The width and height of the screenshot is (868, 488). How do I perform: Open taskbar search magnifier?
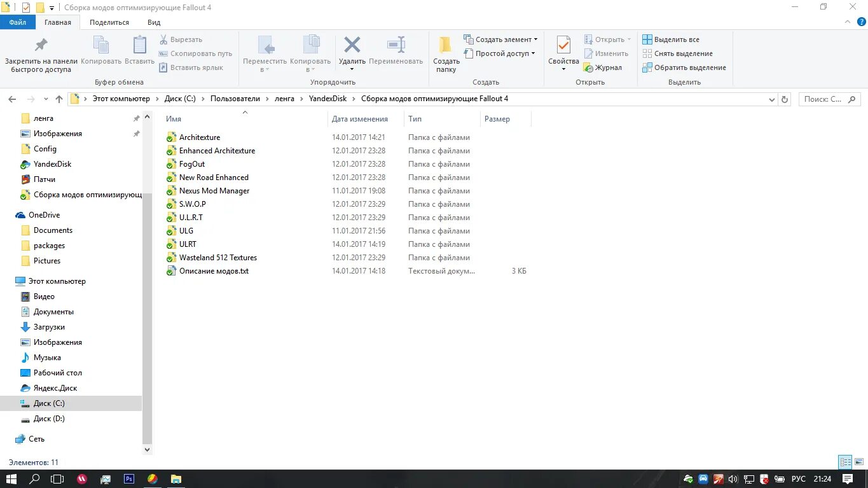pyautogui.click(x=35, y=479)
